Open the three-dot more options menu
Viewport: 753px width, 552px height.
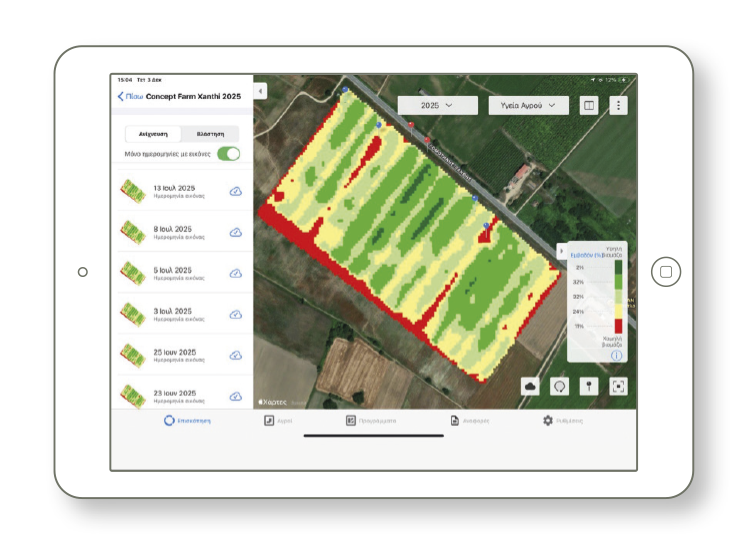[x=619, y=105]
